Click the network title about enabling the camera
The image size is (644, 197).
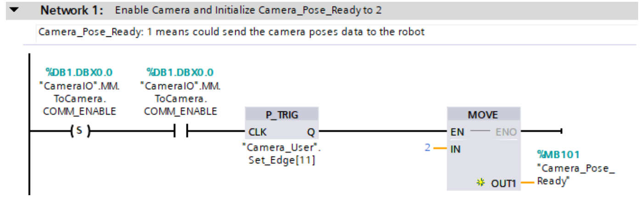[x=248, y=10]
